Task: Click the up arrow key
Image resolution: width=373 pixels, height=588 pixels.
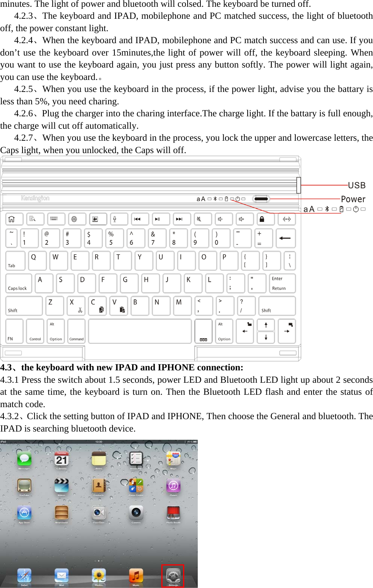Action: click(x=266, y=325)
